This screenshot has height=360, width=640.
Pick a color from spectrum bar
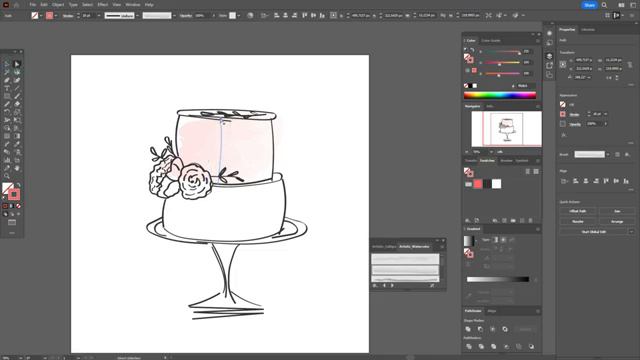(500, 96)
